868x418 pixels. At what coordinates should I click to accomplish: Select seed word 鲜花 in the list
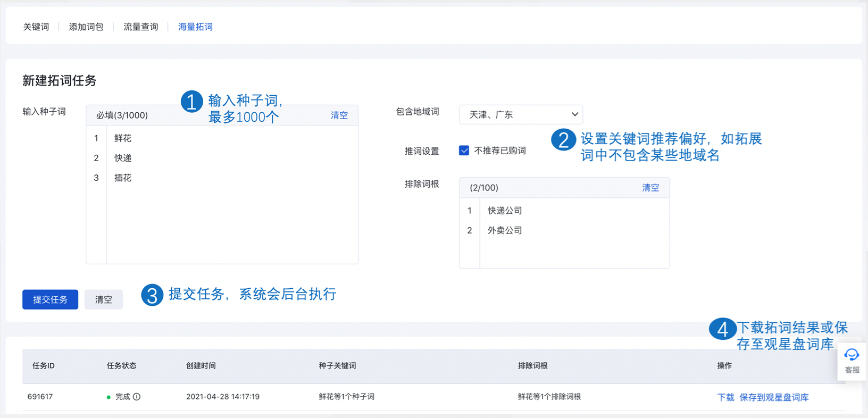(123, 138)
